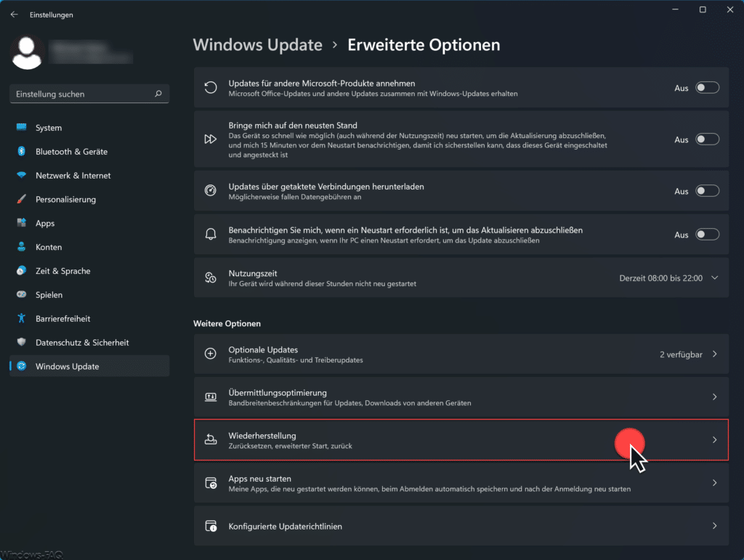
Task: Click the Zeit & Sprache globe icon
Action: click(21, 271)
